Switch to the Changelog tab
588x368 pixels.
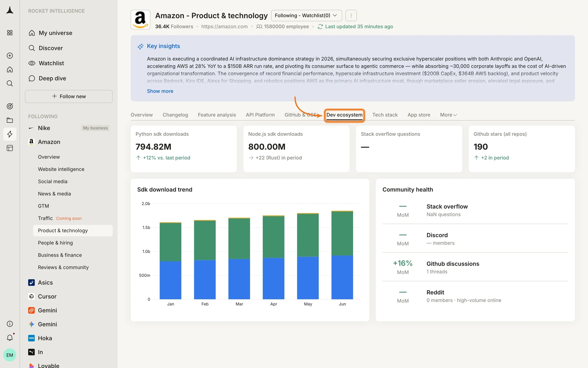[x=175, y=115]
